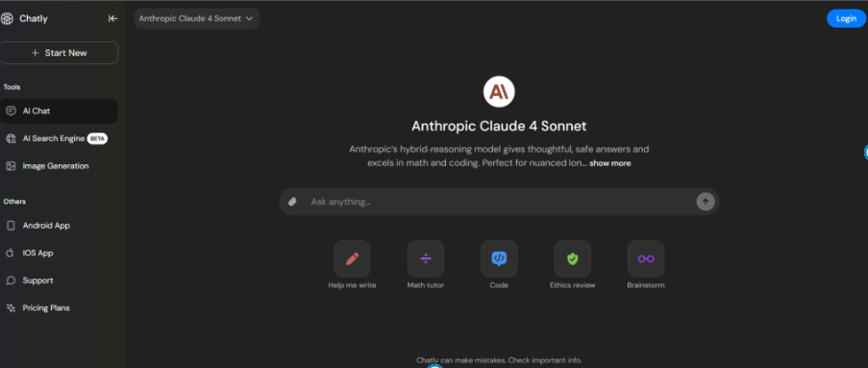The width and height of the screenshot is (868, 368).
Task: Choose the Help me write pencil icon
Action: [352, 258]
